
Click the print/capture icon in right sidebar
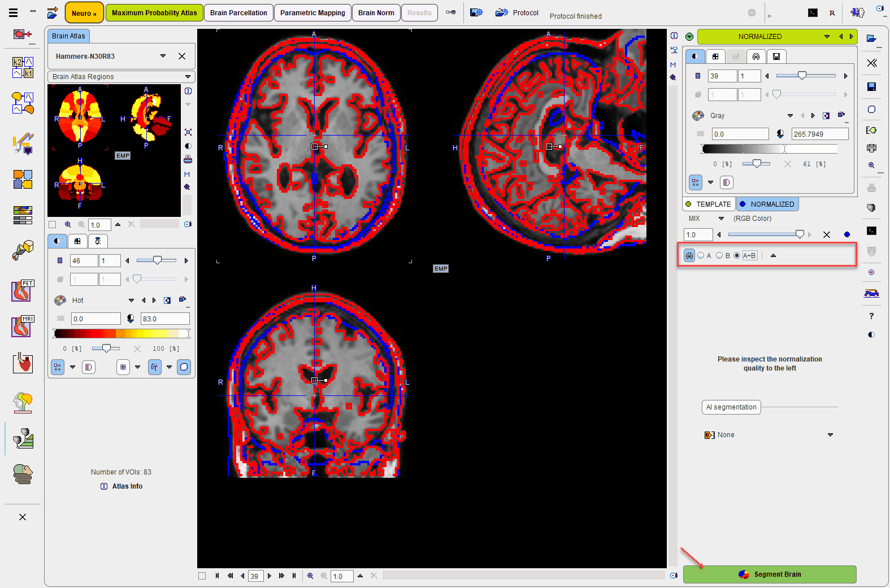[871, 149]
